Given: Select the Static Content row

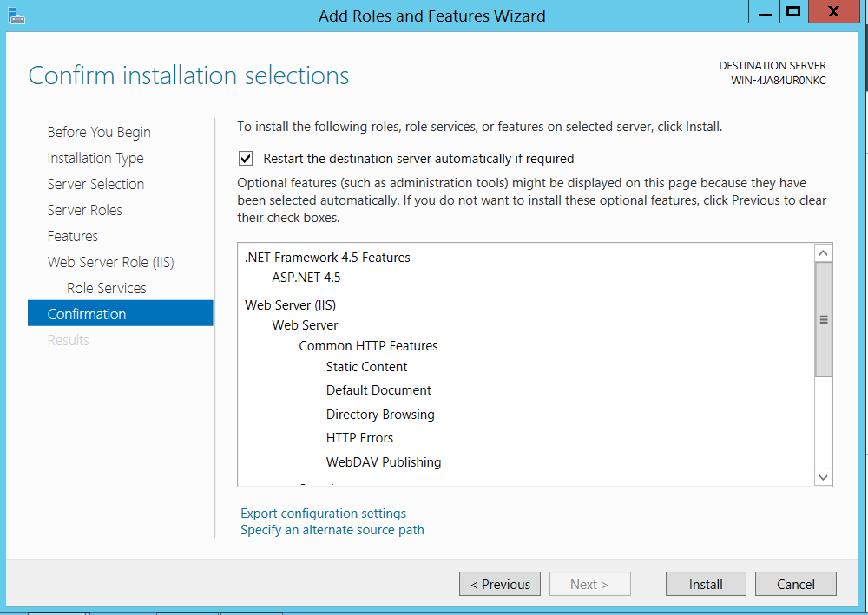Looking at the screenshot, I should click(366, 367).
